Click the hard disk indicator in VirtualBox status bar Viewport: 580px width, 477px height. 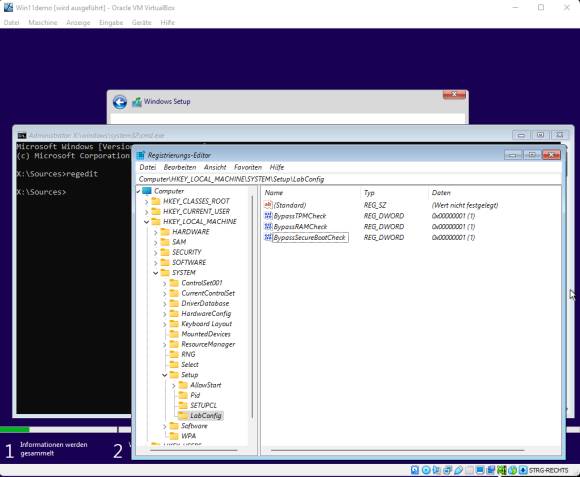click(x=415, y=470)
